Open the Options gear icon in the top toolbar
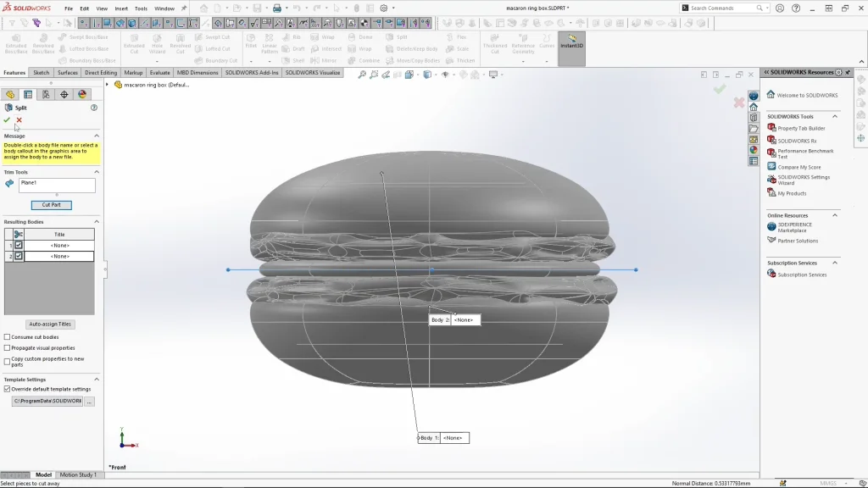868x488 pixels. (x=383, y=8)
